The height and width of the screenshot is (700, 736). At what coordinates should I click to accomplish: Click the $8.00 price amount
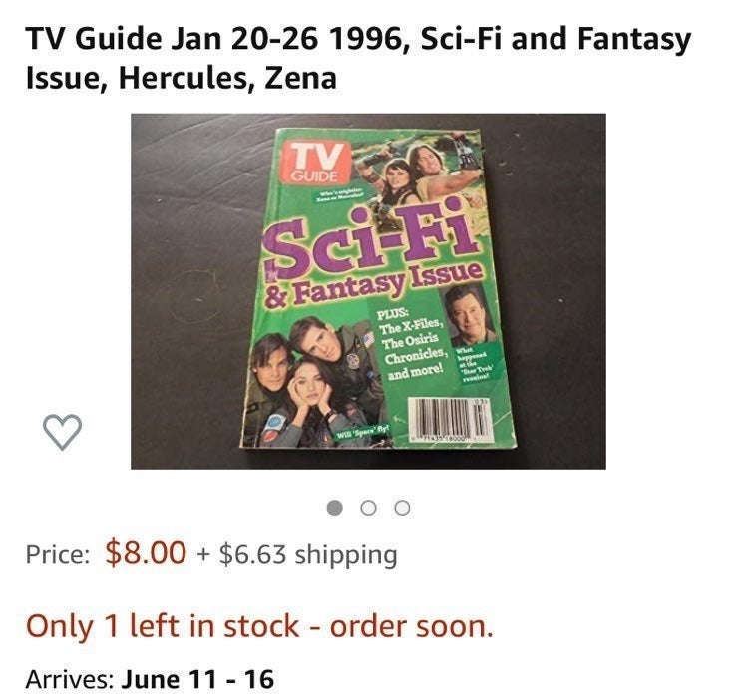click(x=146, y=552)
